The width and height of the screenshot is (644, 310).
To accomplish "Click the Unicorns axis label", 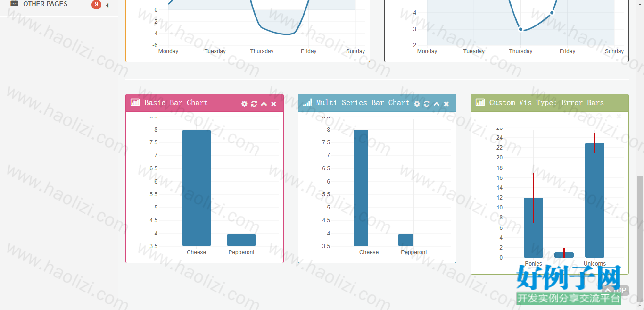I will (x=594, y=264).
